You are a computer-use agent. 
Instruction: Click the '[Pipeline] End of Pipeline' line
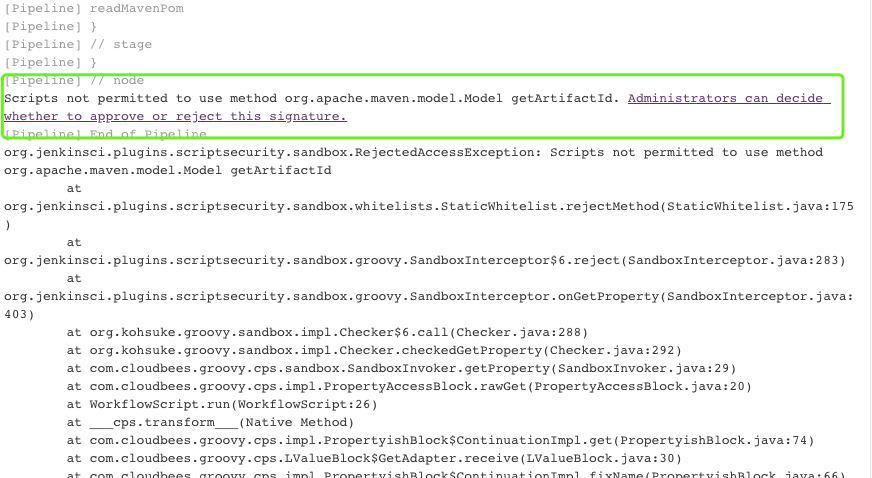click(105, 134)
